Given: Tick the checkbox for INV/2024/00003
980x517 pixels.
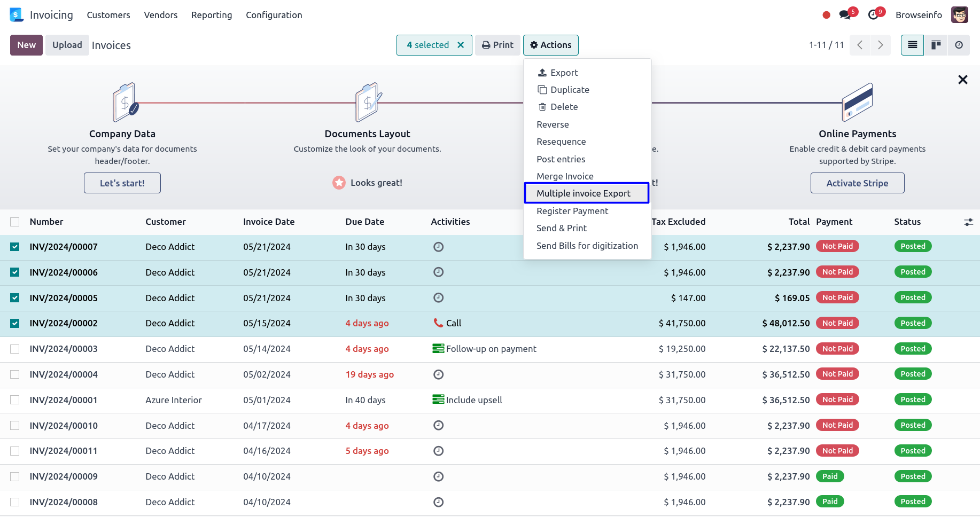Looking at the screenshot, I should (15, 349).
